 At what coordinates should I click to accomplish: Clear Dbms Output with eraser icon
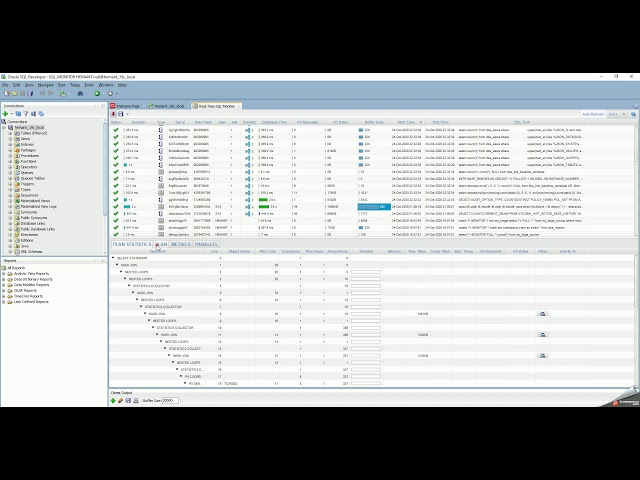pos(120,401)
